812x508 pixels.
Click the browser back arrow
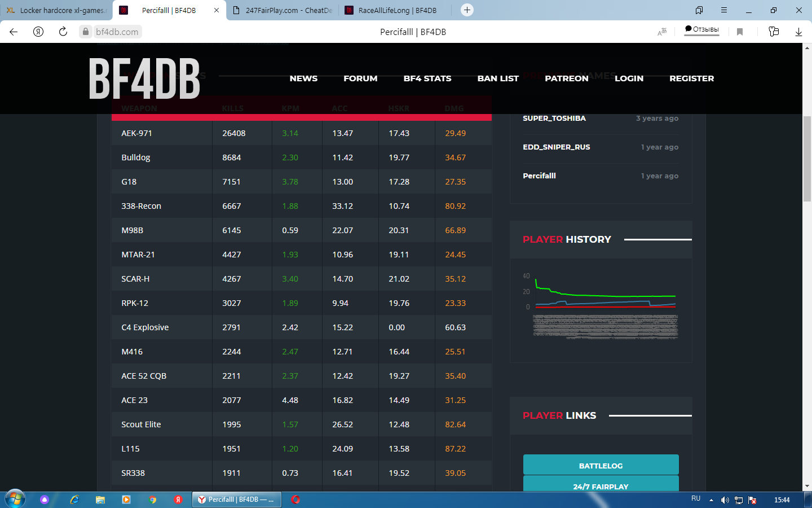click(14, 32)
